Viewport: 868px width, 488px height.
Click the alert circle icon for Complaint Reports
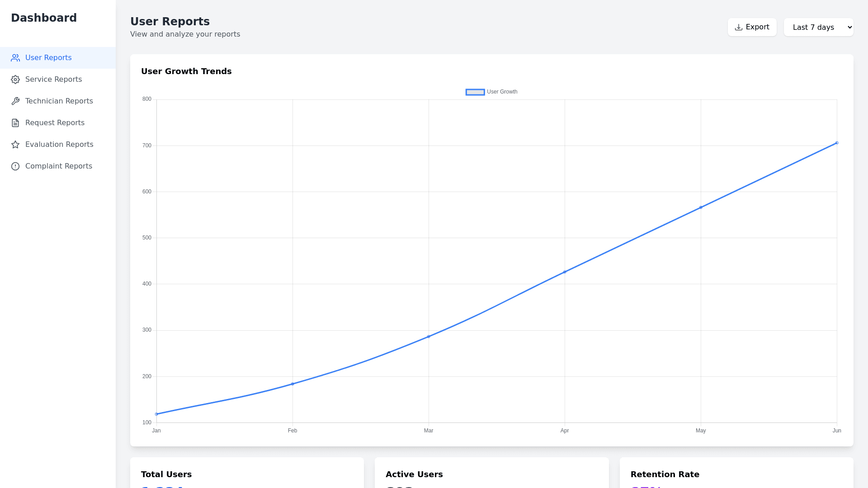click(15, 166)
